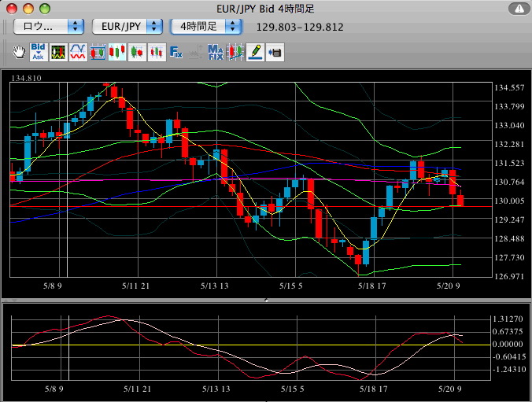Click the 5/11 21 date label on the main chart
Viewport: 532px width, 402px height.
(x=135, y=286)
